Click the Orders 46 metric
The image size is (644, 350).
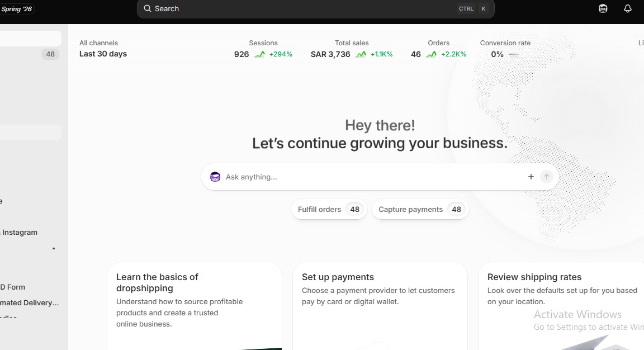coord(438,49)
